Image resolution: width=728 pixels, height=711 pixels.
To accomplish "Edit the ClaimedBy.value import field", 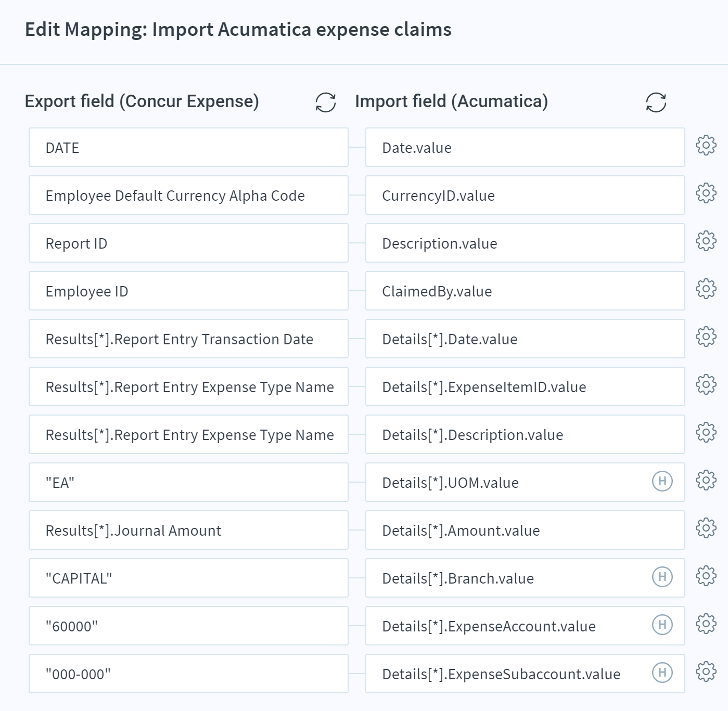I will click(525, 291).
